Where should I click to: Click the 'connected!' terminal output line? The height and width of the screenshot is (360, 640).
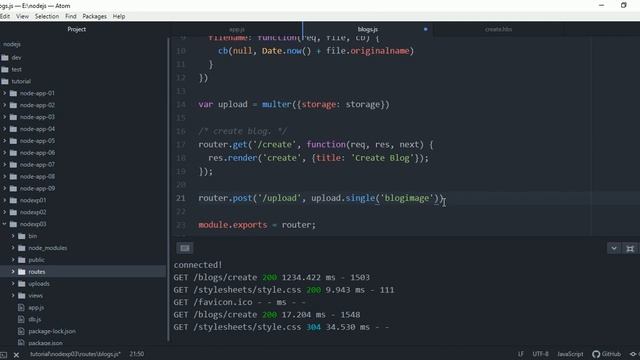(x=198, y=265)
